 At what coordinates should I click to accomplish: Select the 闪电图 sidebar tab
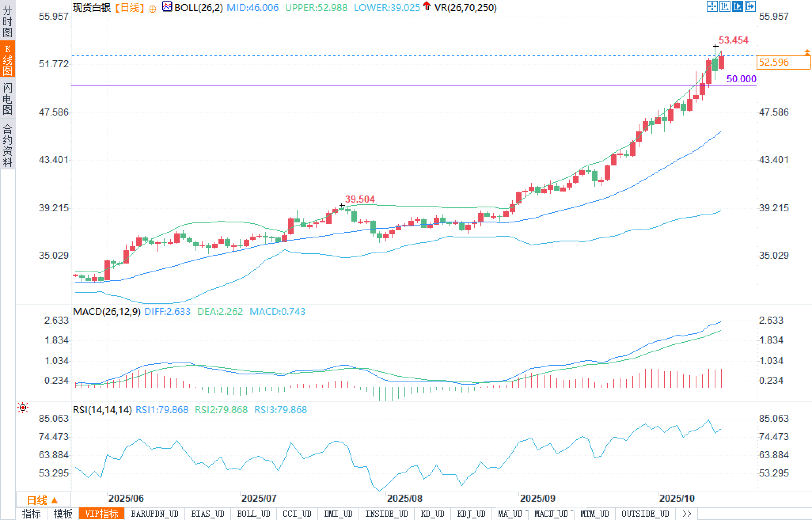tap(8, 98)
